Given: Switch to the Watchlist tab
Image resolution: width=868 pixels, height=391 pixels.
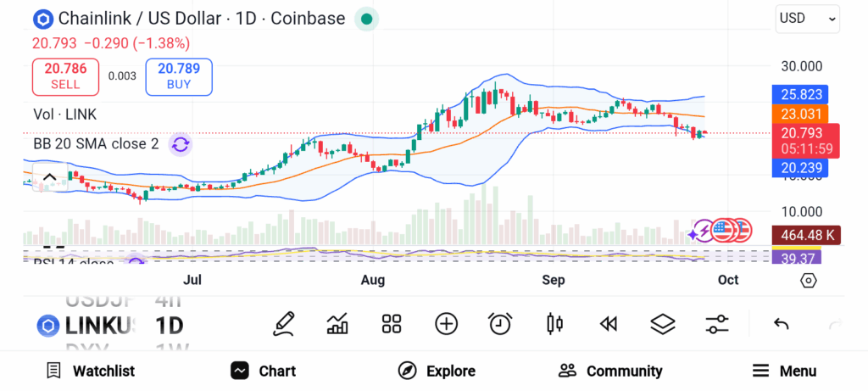Looking at the screenshot, I should tap(91, 371).
